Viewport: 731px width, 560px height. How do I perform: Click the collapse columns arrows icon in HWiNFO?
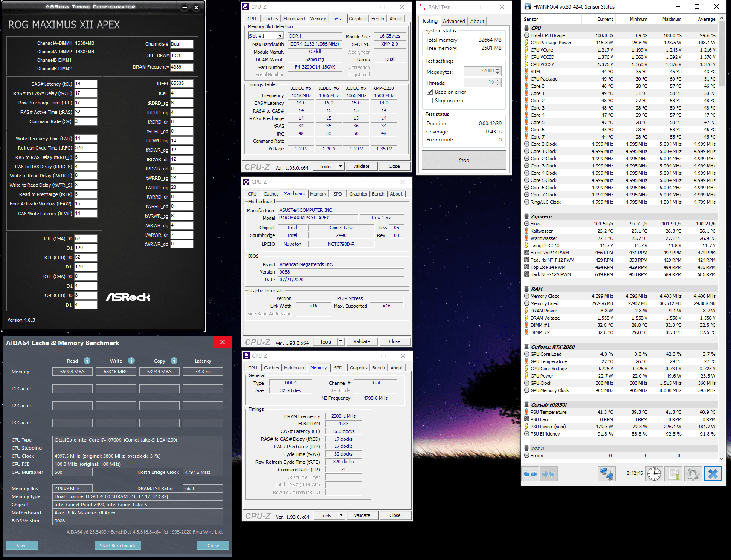tap(549, 474)
